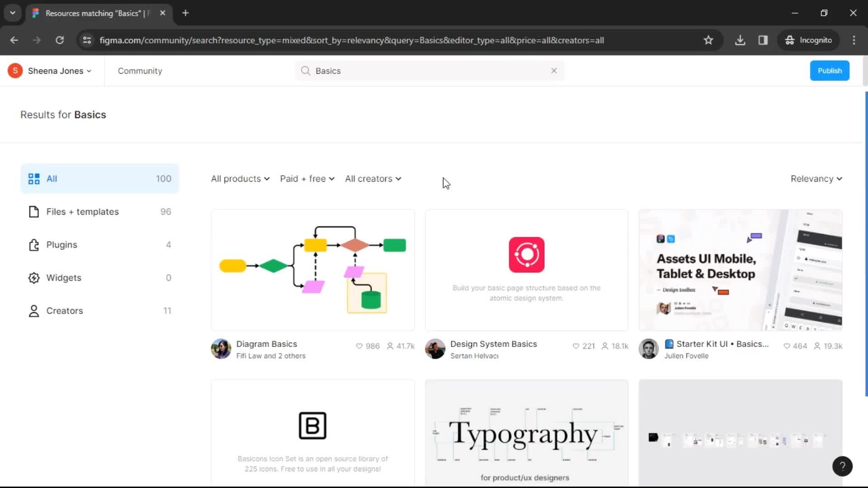Open Fifi Law and 2 others link

(x=270, y=356)
